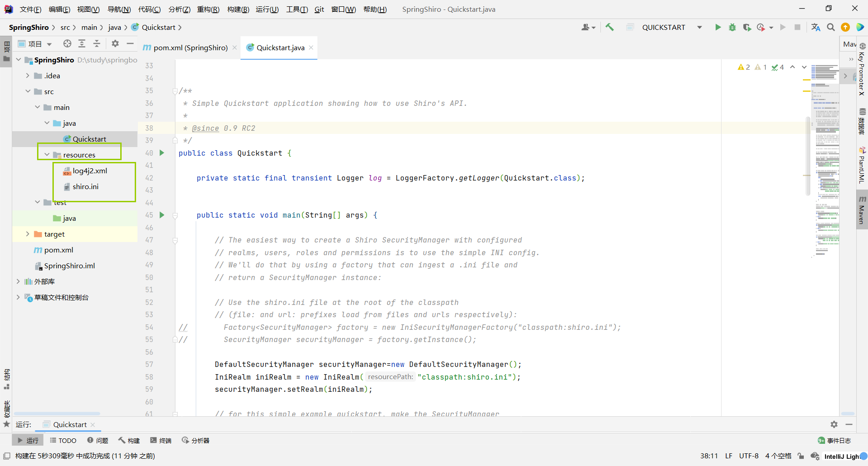Jump to next highlighted error arrow
Viewport: 868px width, 466px height.
click(x=804, y=67)
